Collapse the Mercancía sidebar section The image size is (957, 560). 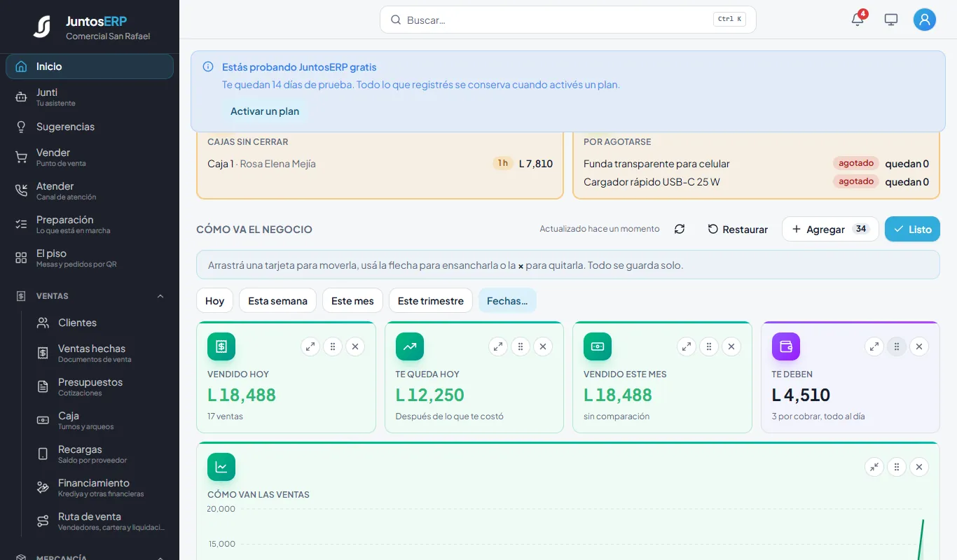tap(160, 558)
